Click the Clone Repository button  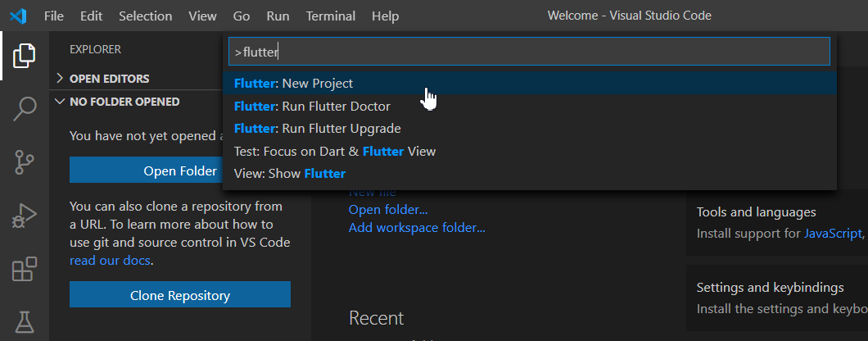click(180, 294)
